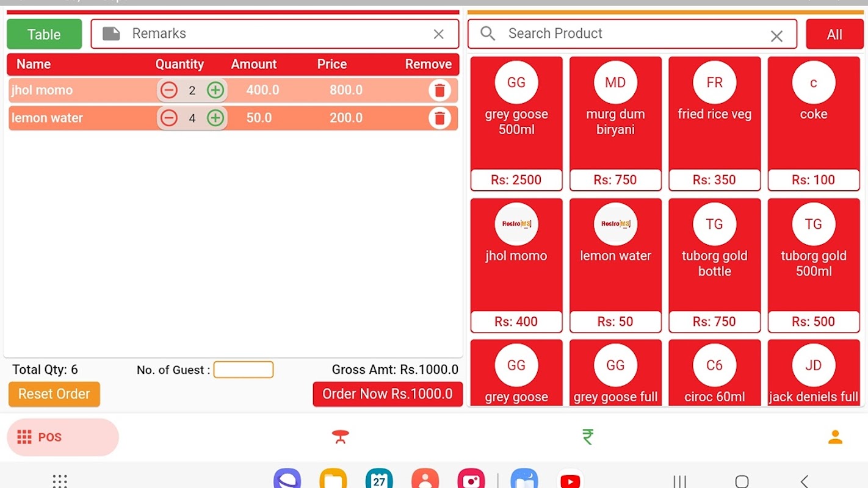Increase jhol momo quantity with plus icon
The height and width of the screenshot is (488, 868).
[x=215, y=90]
